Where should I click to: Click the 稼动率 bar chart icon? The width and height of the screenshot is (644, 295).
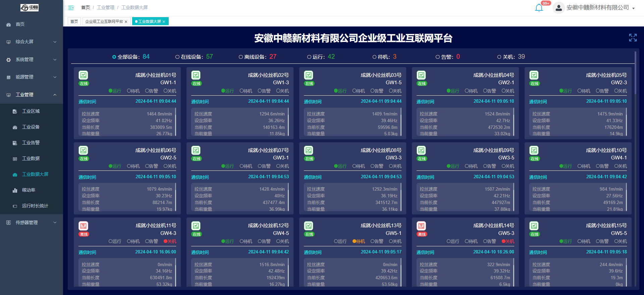tap(15, 190)
